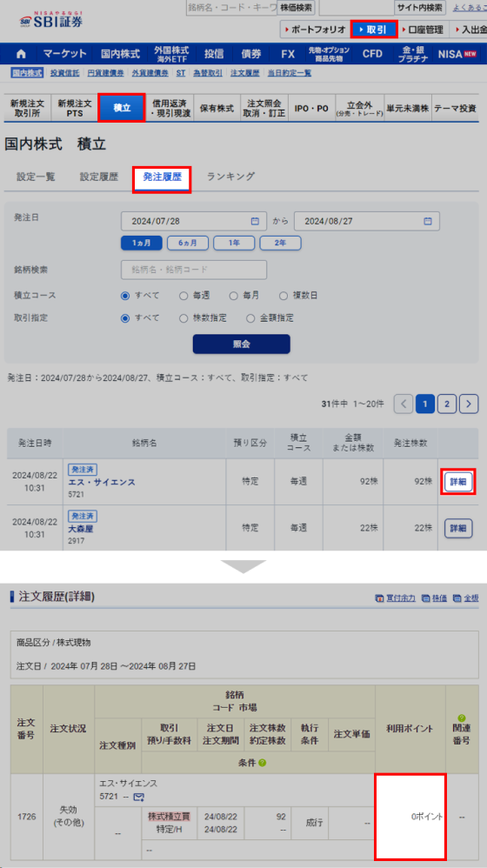Select 金額指定 radio for 取引指定

[250, 318]
